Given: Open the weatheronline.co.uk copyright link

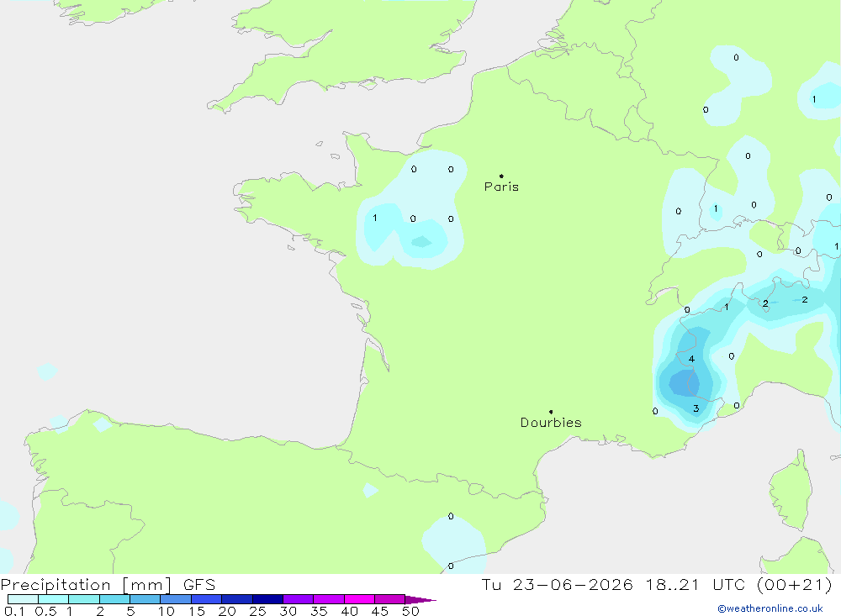Looking at the screenshot, I should (x=770, y=608).
